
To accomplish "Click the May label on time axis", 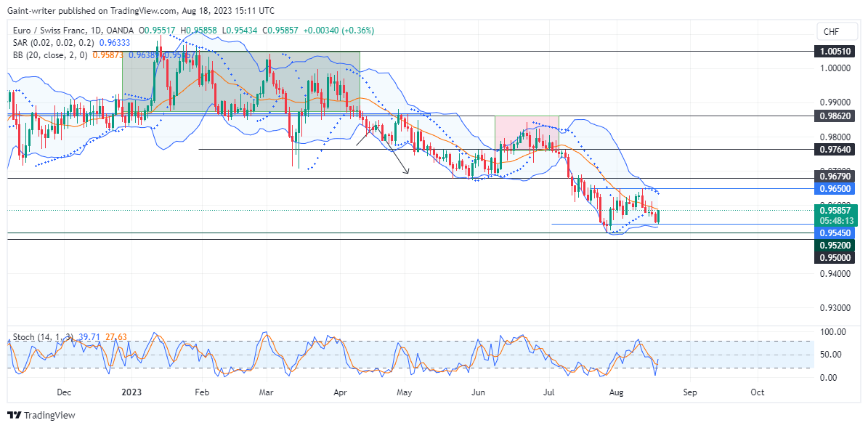I will coord(405,392).
